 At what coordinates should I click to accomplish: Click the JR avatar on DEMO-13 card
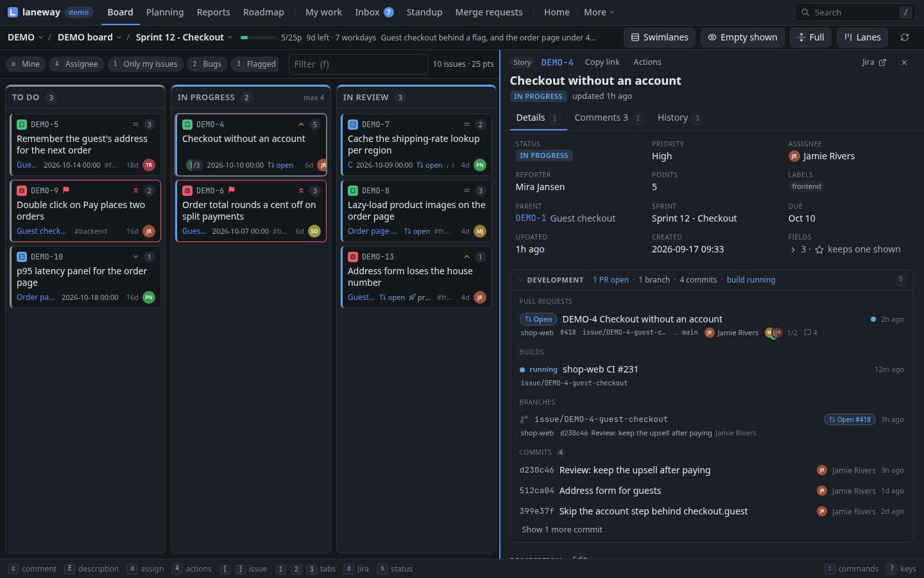coord(480,297)
